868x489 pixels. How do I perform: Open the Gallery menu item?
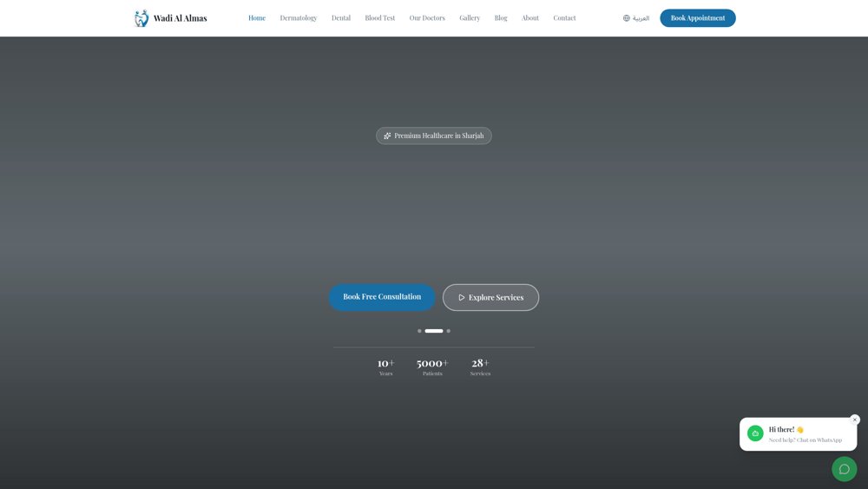(470, 18)
